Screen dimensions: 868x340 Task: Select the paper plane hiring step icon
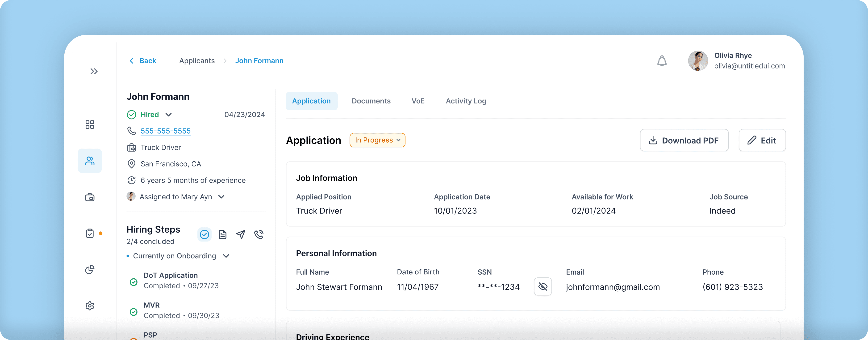tap(241, 234)
